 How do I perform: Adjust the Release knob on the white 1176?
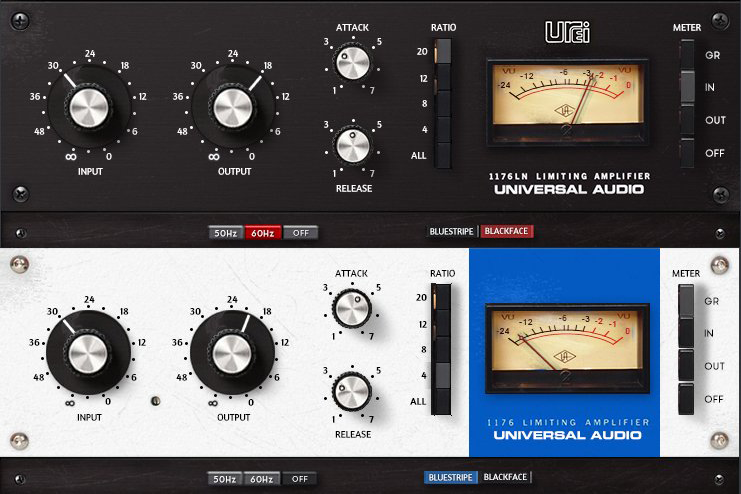click(352, 391)
